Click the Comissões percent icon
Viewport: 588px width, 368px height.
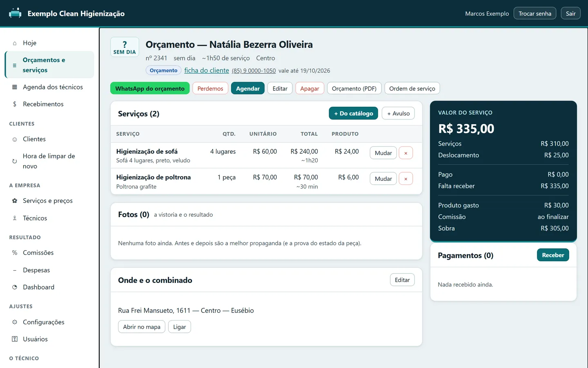tap(15, 253)
